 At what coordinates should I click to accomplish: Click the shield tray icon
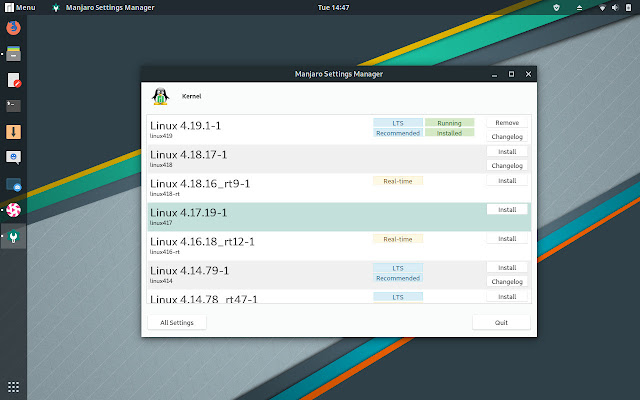pos(556,7)
